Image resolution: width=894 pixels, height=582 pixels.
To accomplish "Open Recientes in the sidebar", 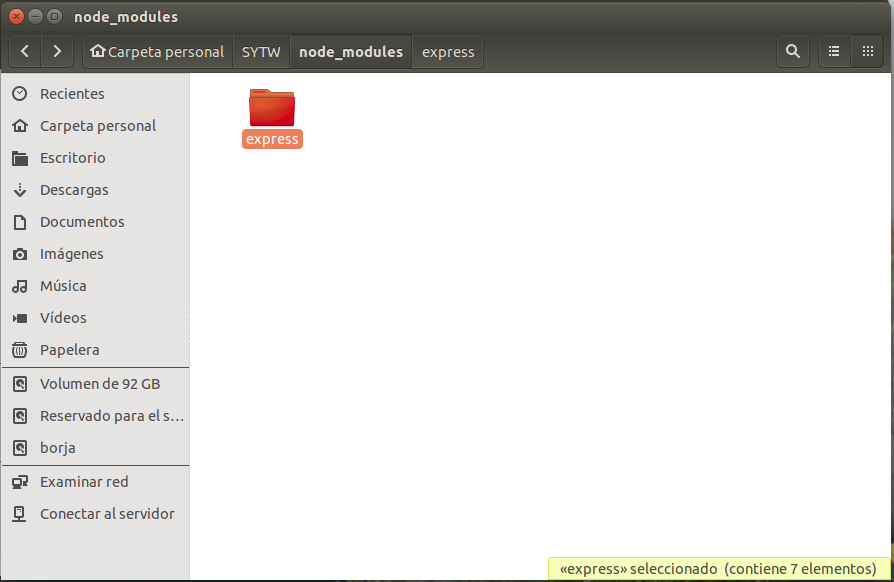I will [69, 93].
